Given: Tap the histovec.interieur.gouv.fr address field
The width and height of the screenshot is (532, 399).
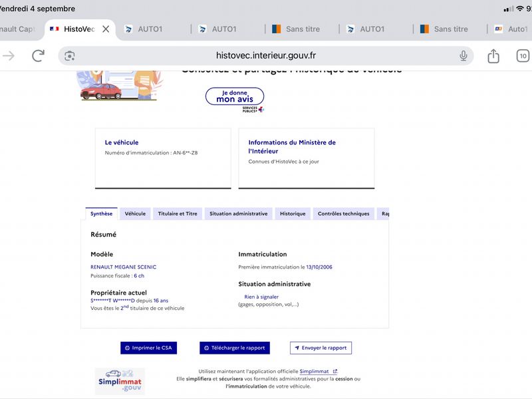Looking at the screenshot, I should (x=265, y=56).
